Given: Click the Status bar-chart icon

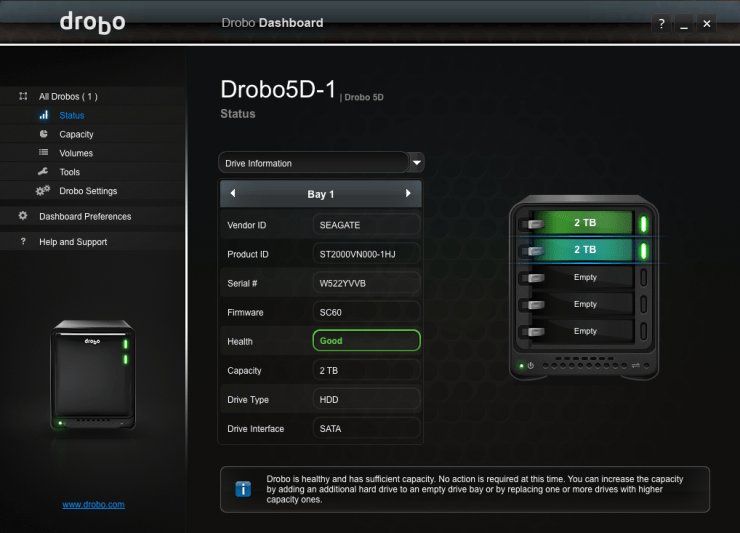Looking at the screenshot, I should pos(43,115).
